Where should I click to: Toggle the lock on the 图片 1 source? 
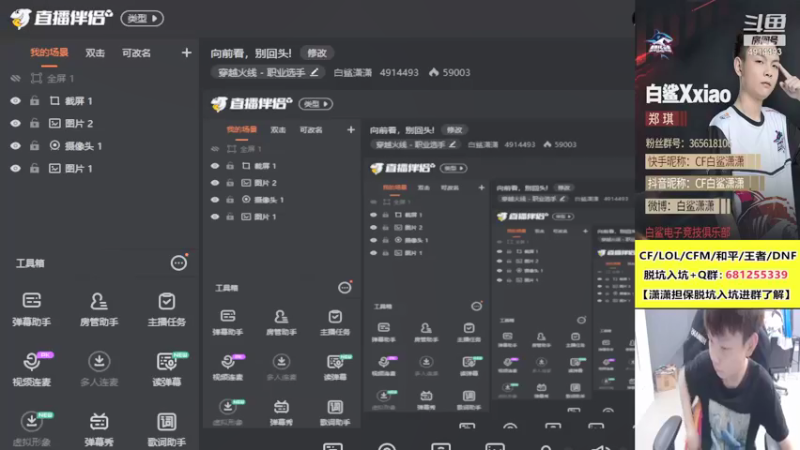coord(34,168)
